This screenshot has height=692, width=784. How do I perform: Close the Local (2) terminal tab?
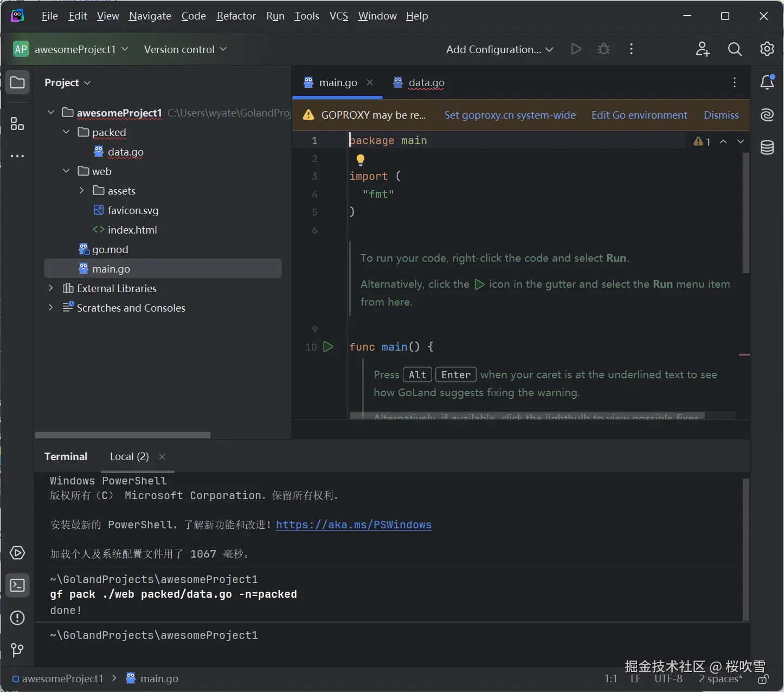pyautogui.click(x=162, y=457)
